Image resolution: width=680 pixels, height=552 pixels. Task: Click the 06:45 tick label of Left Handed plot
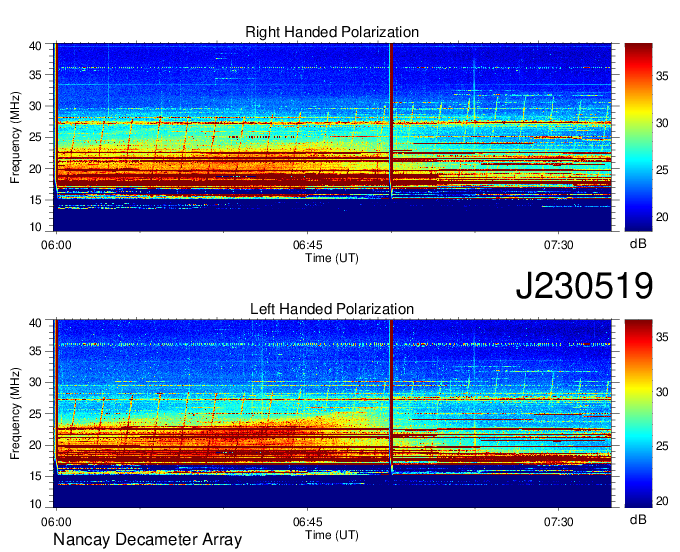[x=307, y=522]
